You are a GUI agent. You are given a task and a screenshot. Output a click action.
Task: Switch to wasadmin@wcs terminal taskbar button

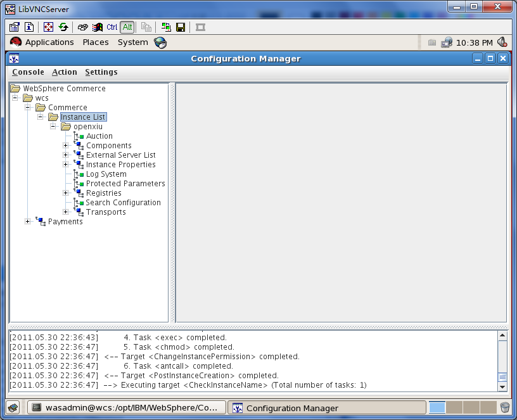pyautogui.click(x=127, y=408)
